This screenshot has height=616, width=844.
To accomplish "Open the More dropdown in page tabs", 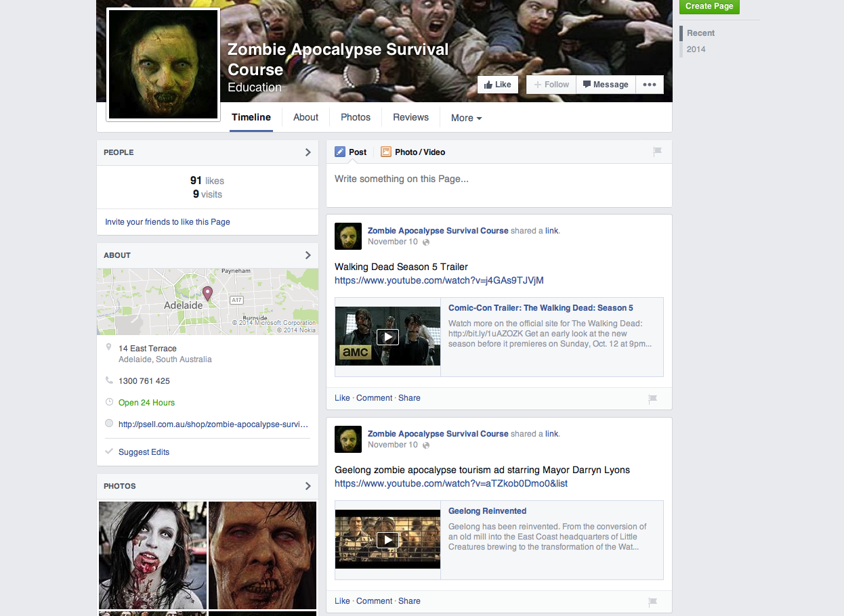I will (466, 118).
